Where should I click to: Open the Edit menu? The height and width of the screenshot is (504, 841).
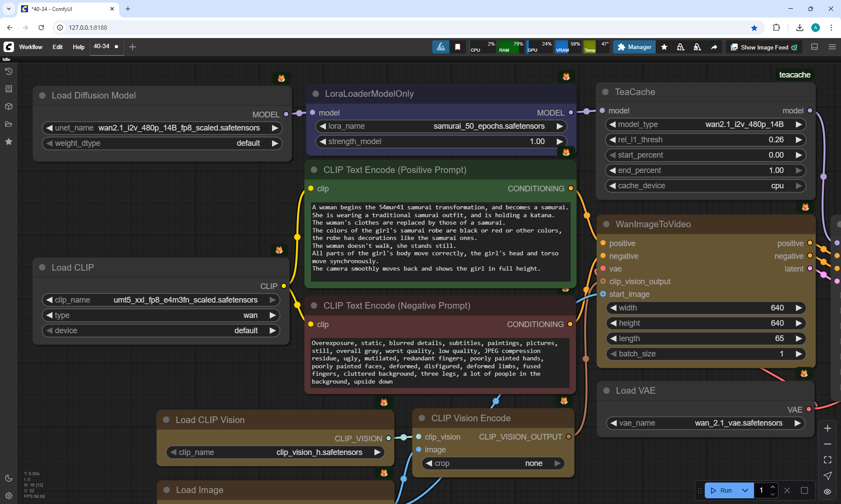coord(57,47)
